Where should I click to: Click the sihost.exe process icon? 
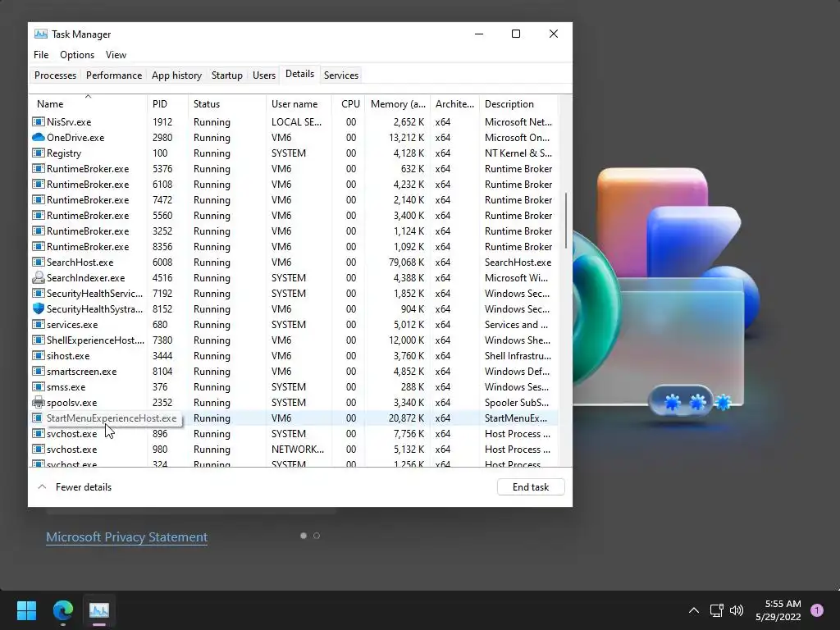click(x=38, y=355)
